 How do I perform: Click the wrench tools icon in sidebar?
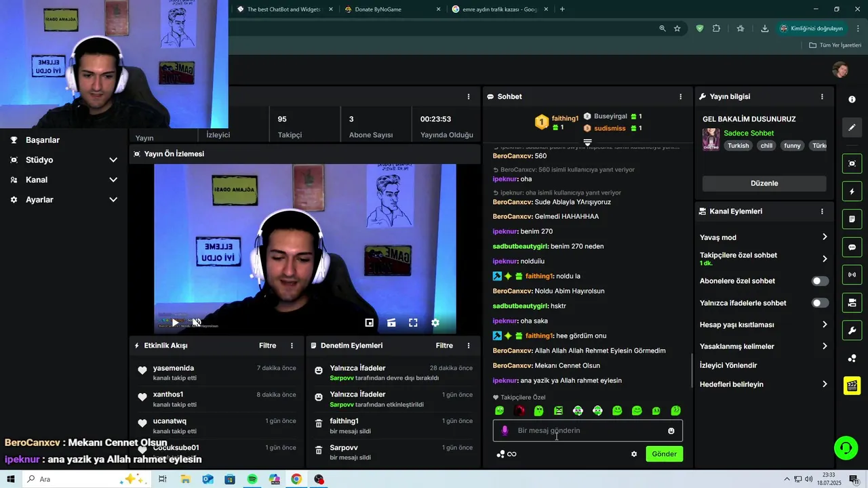[x=852, y=331]
